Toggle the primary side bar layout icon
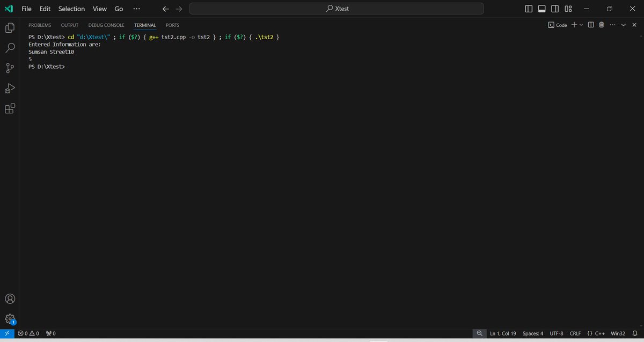This screenshot has width=644, height=342. (529, 9)
